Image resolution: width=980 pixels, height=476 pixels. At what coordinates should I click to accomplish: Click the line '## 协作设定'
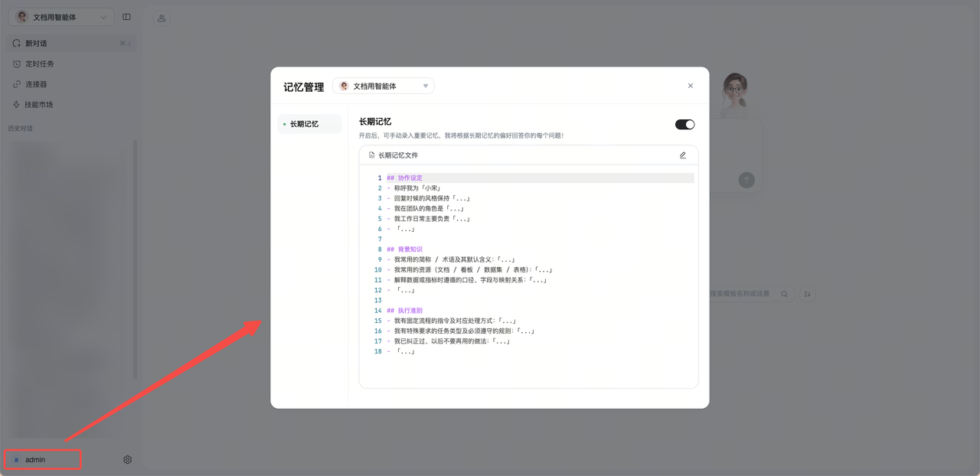click(x=405, y=178)
